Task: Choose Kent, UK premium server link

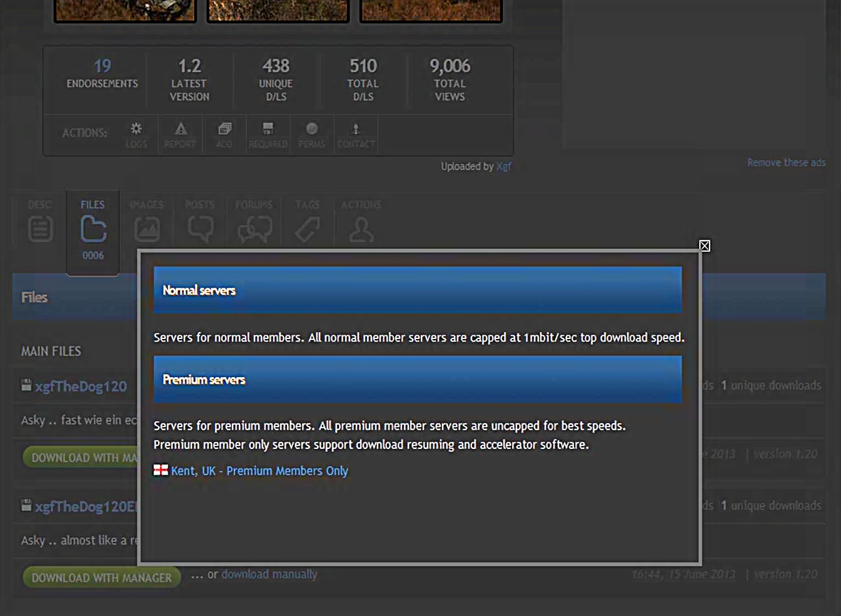Action: 259,471
